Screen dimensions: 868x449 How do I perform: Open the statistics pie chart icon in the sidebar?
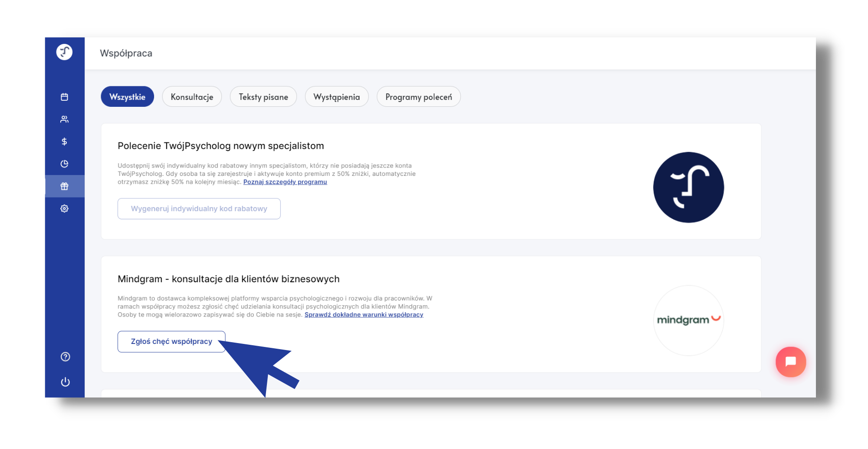(x=64, y=164)
